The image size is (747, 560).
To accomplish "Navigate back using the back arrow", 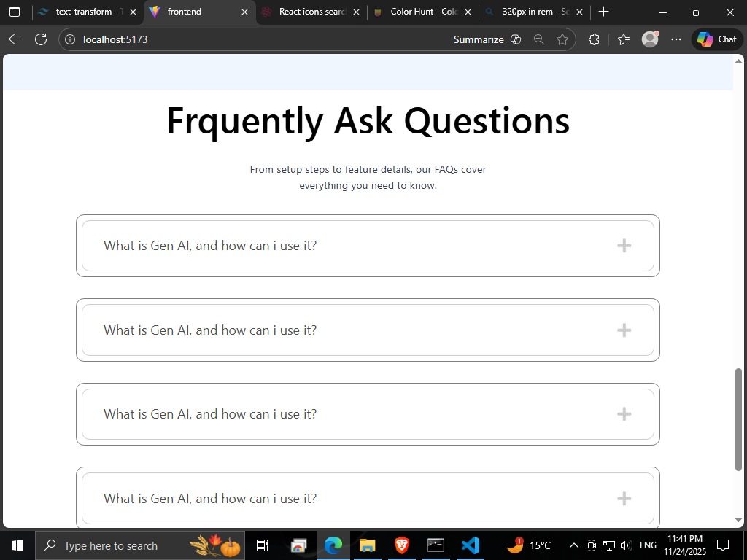I will [15, 39].
